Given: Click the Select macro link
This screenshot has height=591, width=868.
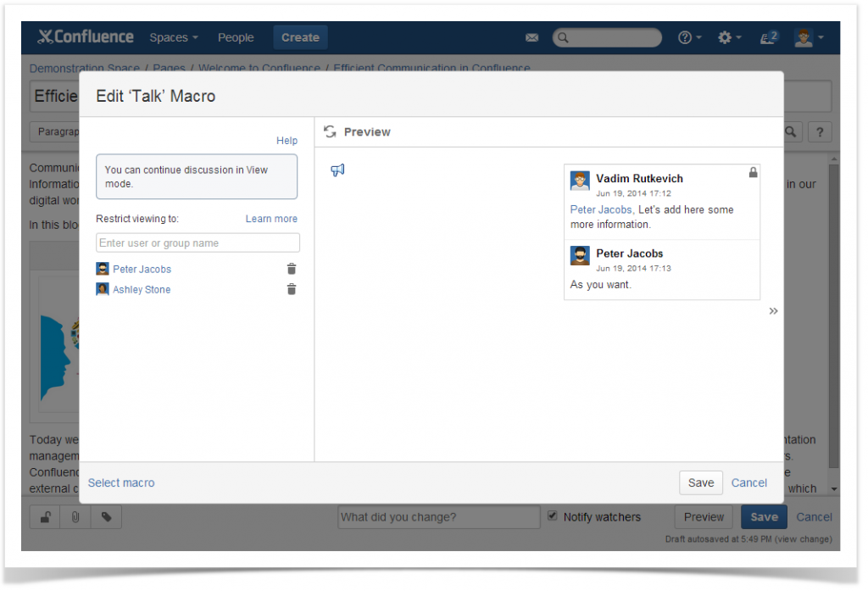Looking at the screenshot, I should (121, 482).
